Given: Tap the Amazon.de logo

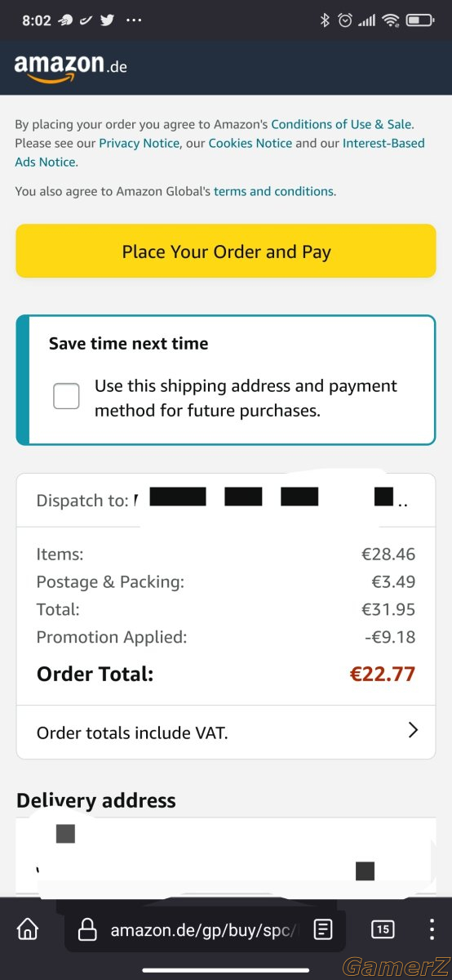Looking at the screenshot, I should point(70,67).
